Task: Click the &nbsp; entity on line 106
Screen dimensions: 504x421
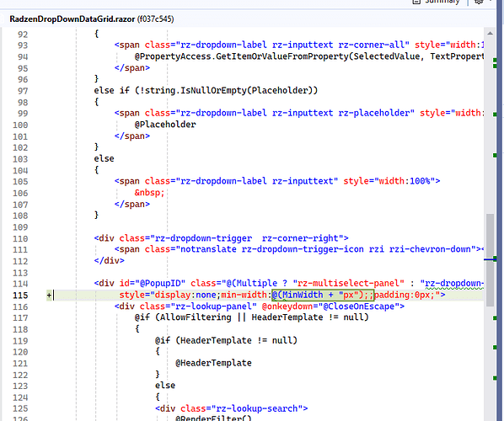Action: [149, 193]
